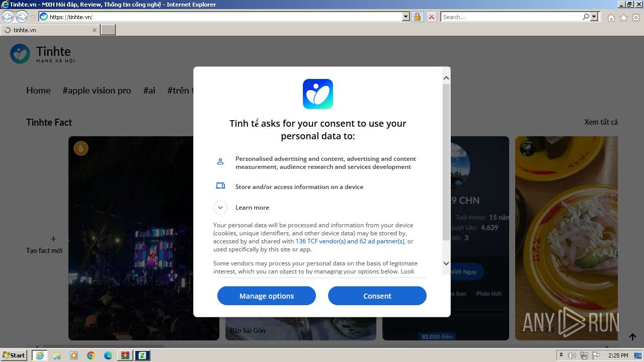Launch Edge from the taskbar

(x=108, y=355)
